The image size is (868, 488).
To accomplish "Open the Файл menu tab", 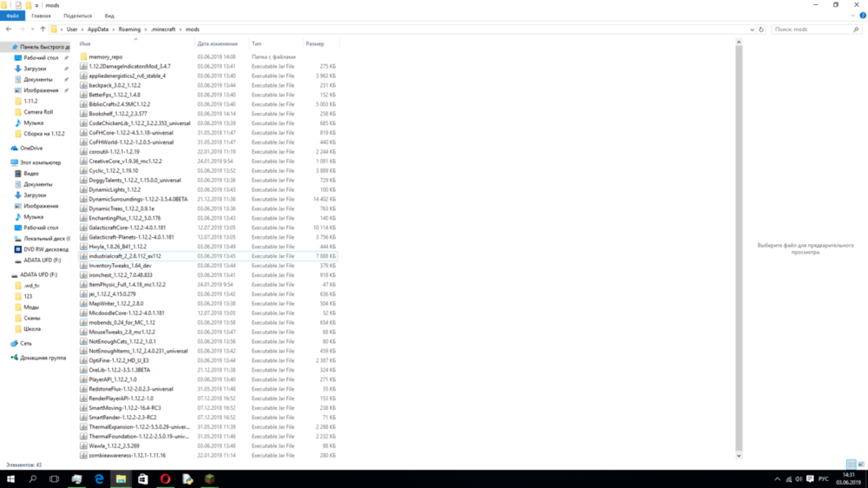I will coord(13,16).
